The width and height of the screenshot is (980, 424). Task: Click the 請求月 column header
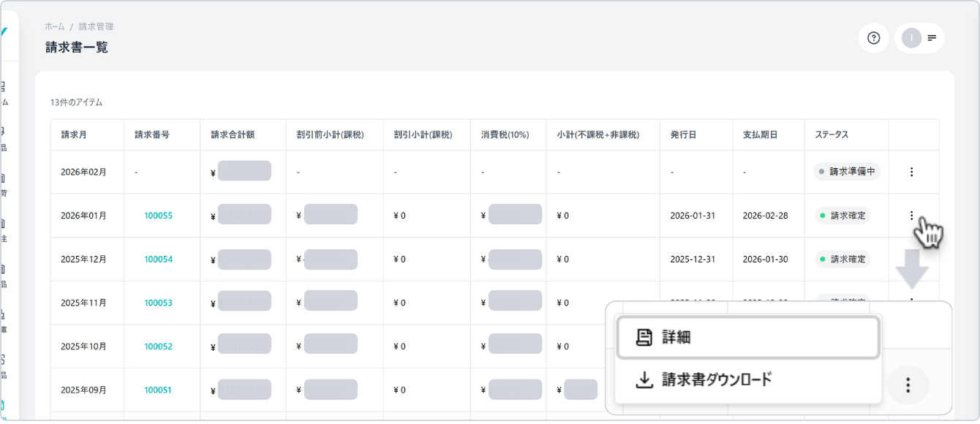tap(73, 135)
